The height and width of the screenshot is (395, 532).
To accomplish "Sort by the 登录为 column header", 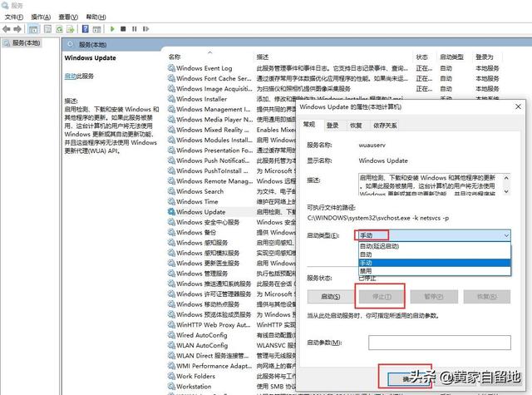I will (x=484, y=57).
